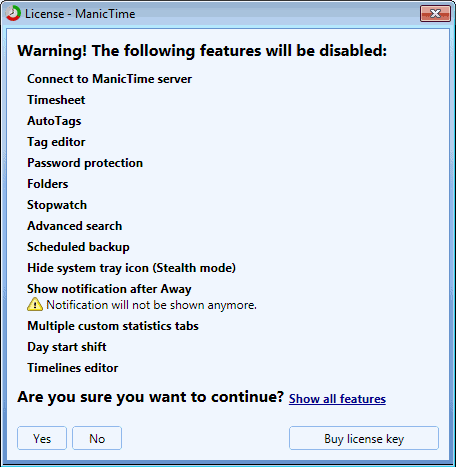Click the AutoTags feature label

[54, 121]
